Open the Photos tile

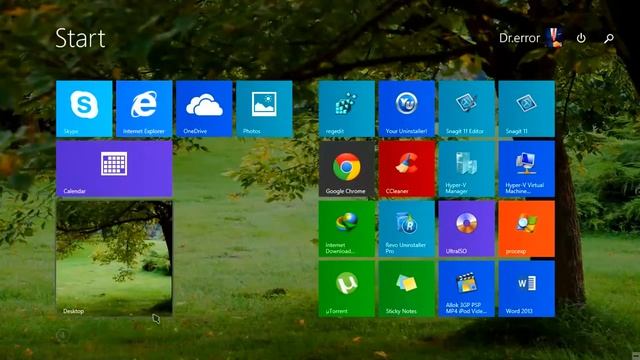tap(264, 109)
